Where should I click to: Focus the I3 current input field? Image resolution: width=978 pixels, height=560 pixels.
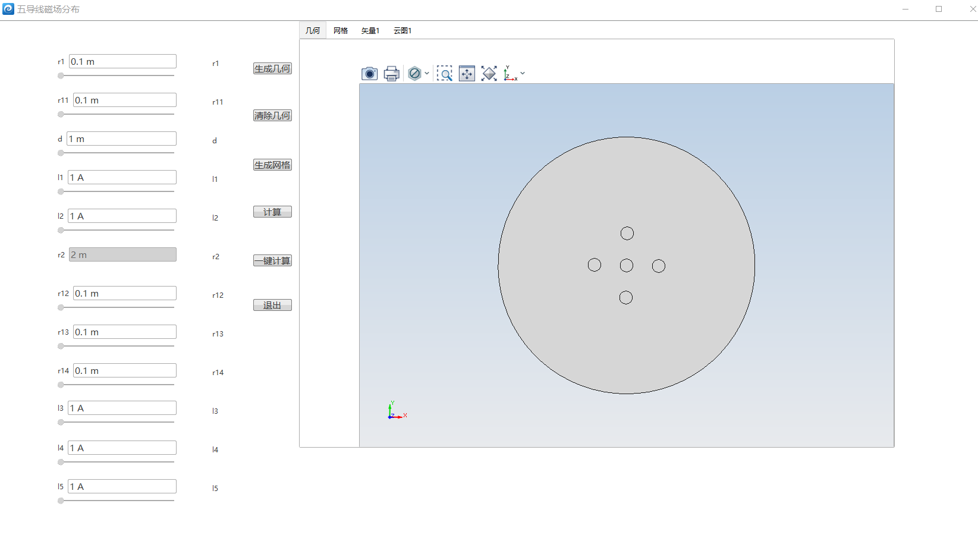pyautogui.click(x=122, y=408)
